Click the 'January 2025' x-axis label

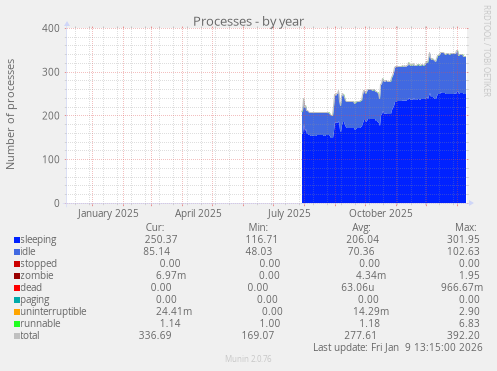tap(108, 213)
